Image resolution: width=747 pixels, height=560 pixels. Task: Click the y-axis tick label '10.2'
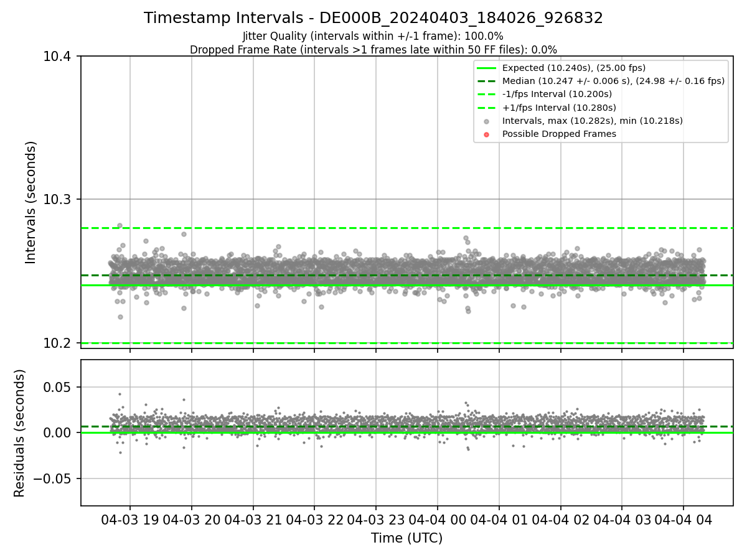point(58,343)
